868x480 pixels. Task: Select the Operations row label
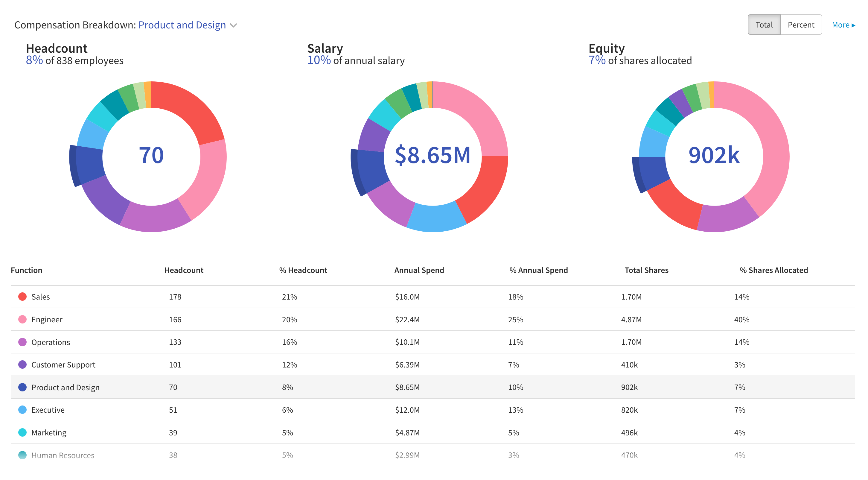click(x=51, y=342)
